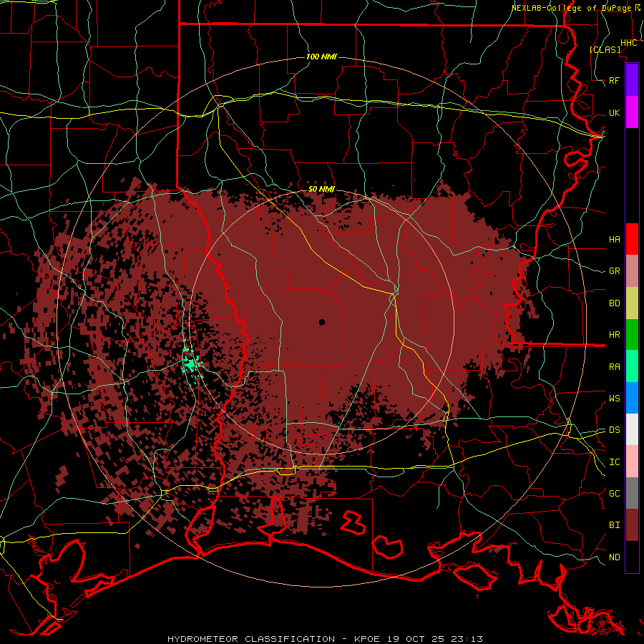Click the IC legend label
The width and height of the screenshot is (644, 644).
615,462
